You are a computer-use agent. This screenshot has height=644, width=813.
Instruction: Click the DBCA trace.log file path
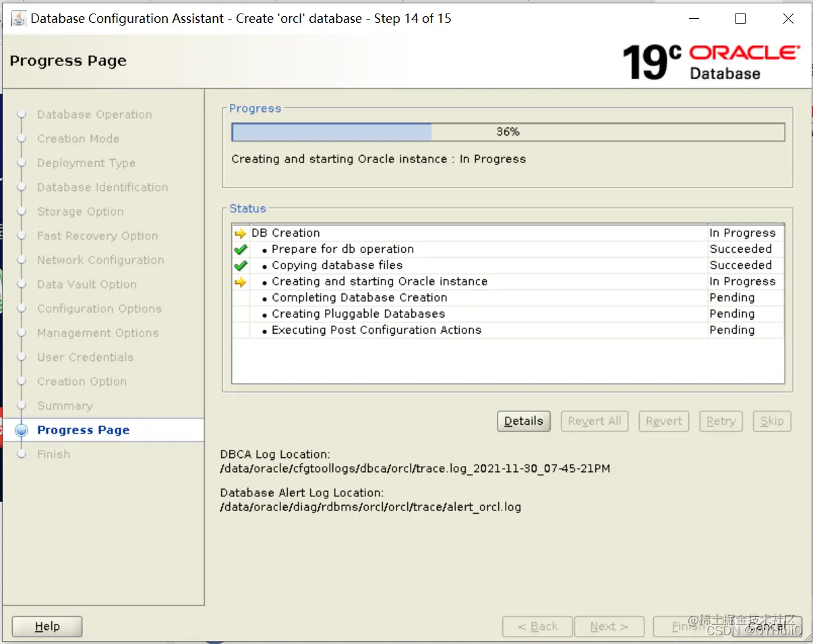(x=415, y=469)
